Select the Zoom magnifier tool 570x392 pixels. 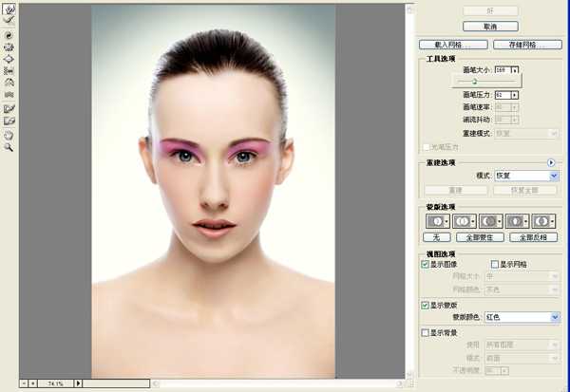tap(9, 147)
